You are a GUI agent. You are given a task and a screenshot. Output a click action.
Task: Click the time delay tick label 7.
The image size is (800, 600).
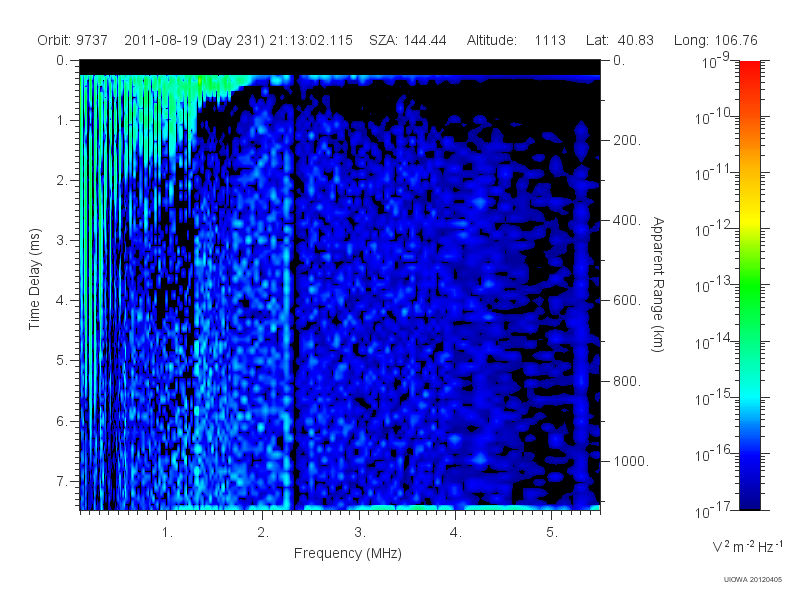pos(62,481)
